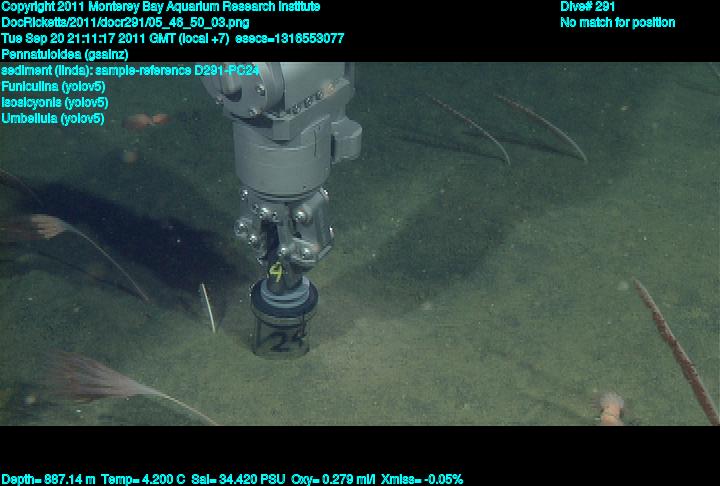Click the 'No match for position' message
720x486 pixels.
point(617,23)
